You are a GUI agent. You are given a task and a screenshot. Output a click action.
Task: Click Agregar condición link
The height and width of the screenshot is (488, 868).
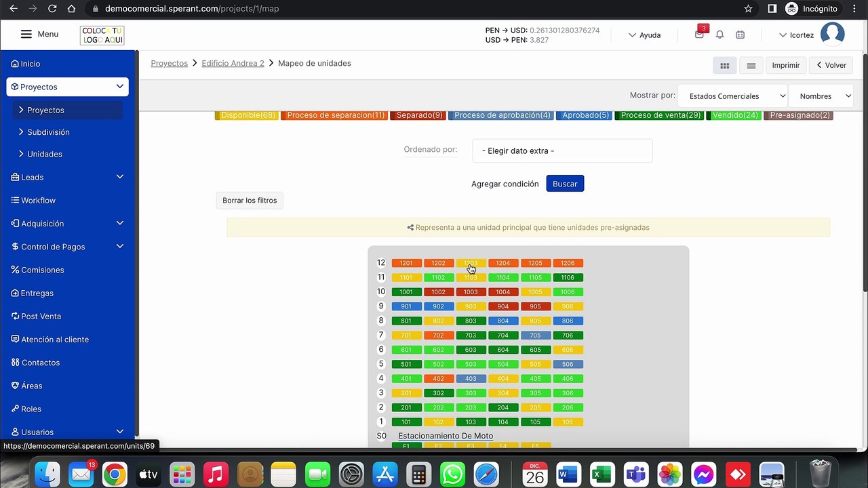coord(505,184)
